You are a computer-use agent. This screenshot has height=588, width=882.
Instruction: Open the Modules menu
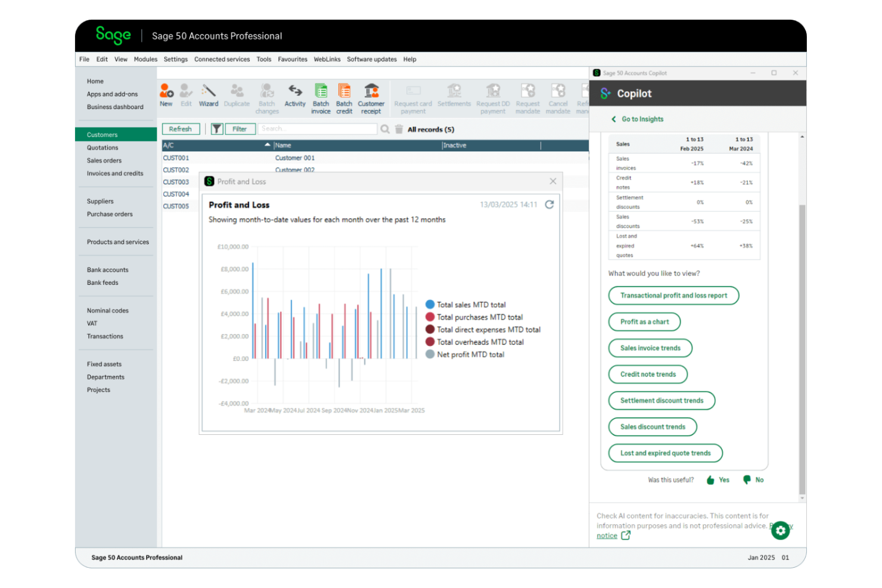point(145,60)
